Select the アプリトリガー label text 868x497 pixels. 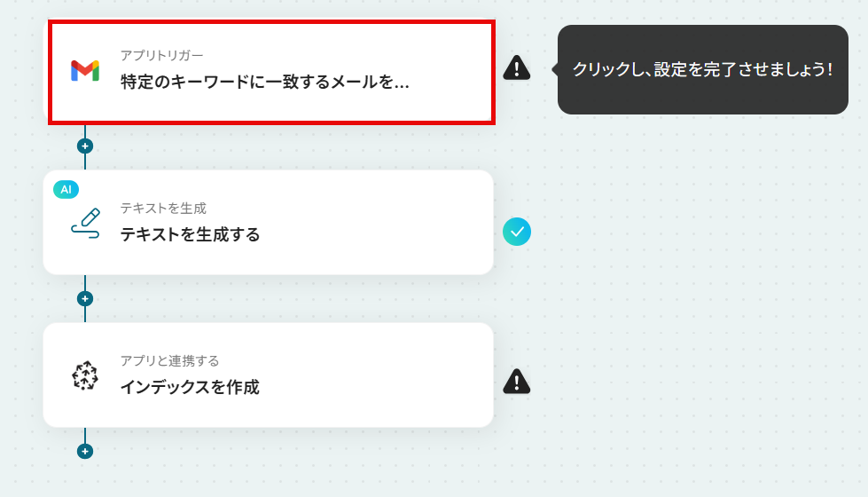161,55
